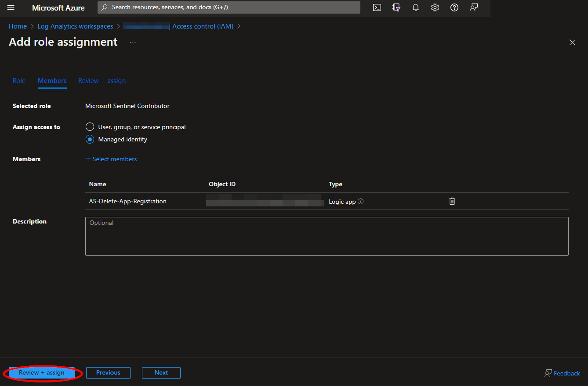Screen dimensions: 588x386
Task: Open Access control (IAM) breadcrumb
Action: (x=203, y=26)
